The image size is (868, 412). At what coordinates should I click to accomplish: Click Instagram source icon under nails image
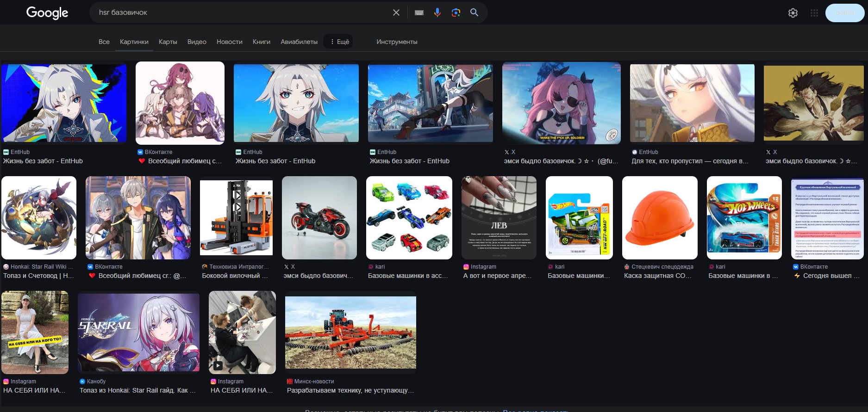point(466,267)
